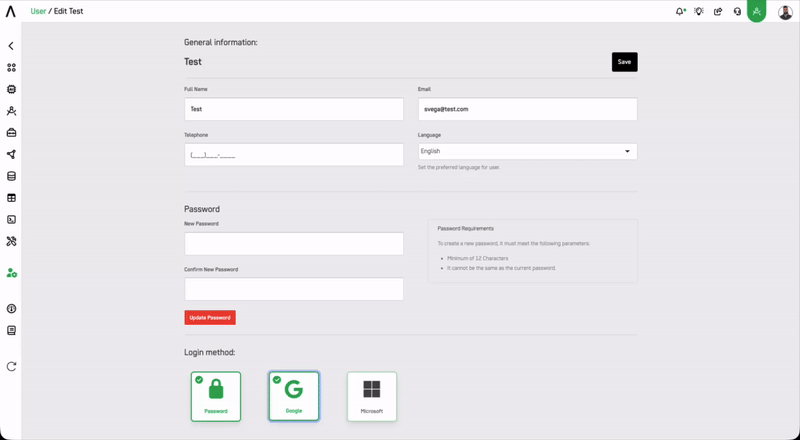Image resolution: width=800 pixels, height=440 pixels.
Task: Toggle the Password login method card
Action: point(216,397)
